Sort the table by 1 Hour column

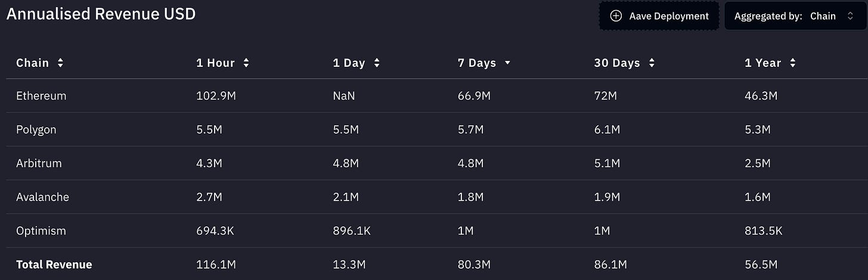pos(222,63)
